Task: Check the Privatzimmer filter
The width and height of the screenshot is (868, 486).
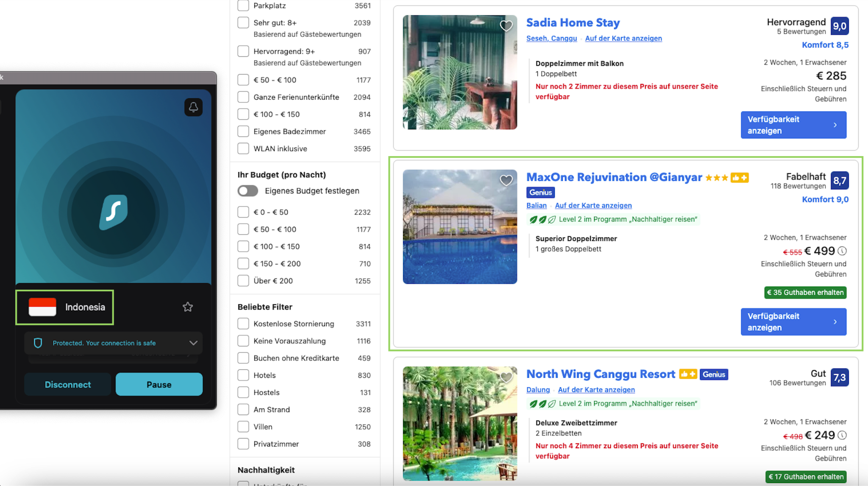Action: 243,444
